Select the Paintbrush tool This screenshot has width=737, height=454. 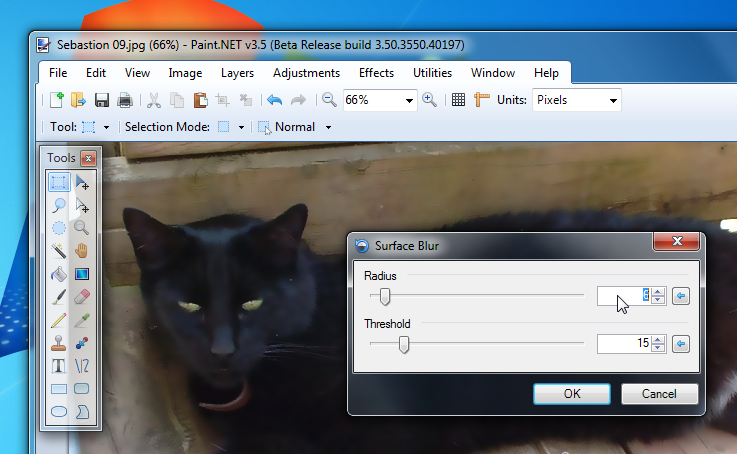click(59, 297)
